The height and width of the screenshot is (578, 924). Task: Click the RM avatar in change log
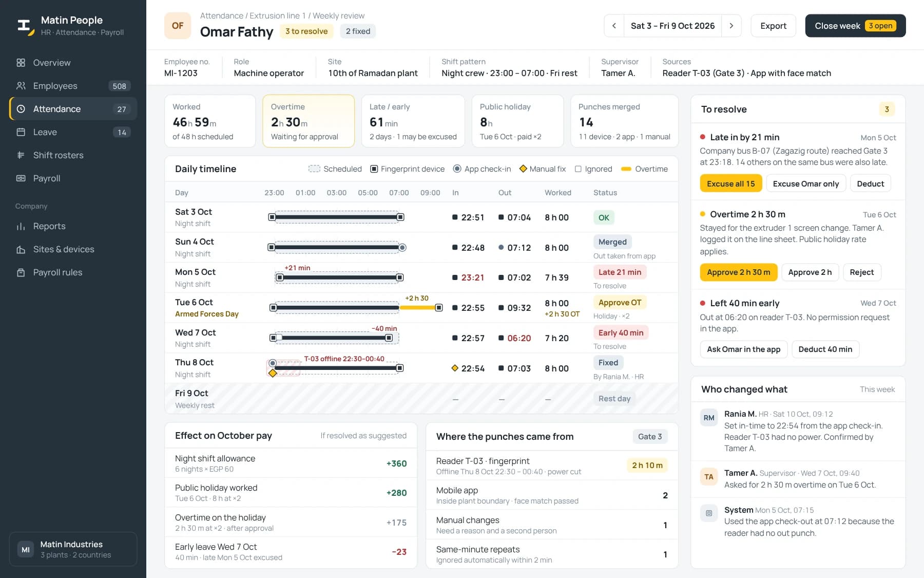coord(709,418)
